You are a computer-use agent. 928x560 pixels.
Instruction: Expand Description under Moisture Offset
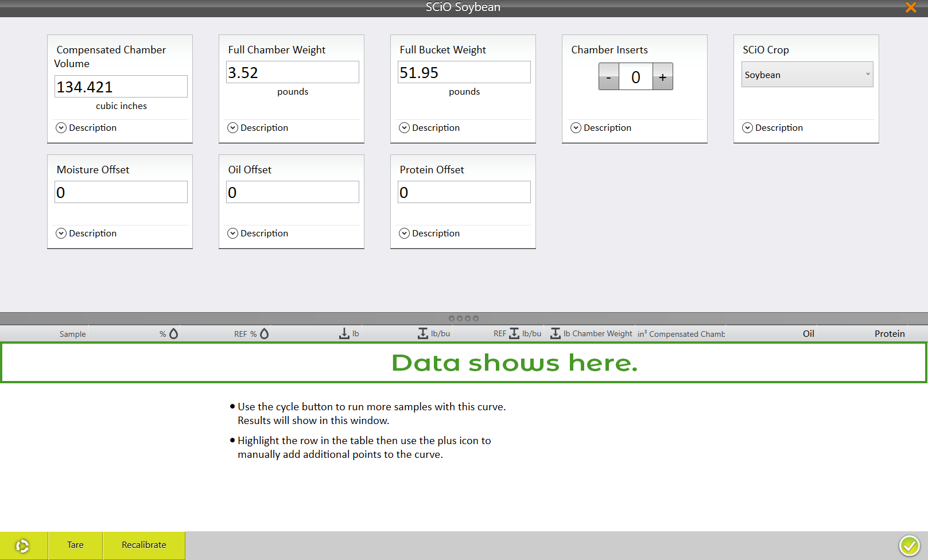point(87,234)
